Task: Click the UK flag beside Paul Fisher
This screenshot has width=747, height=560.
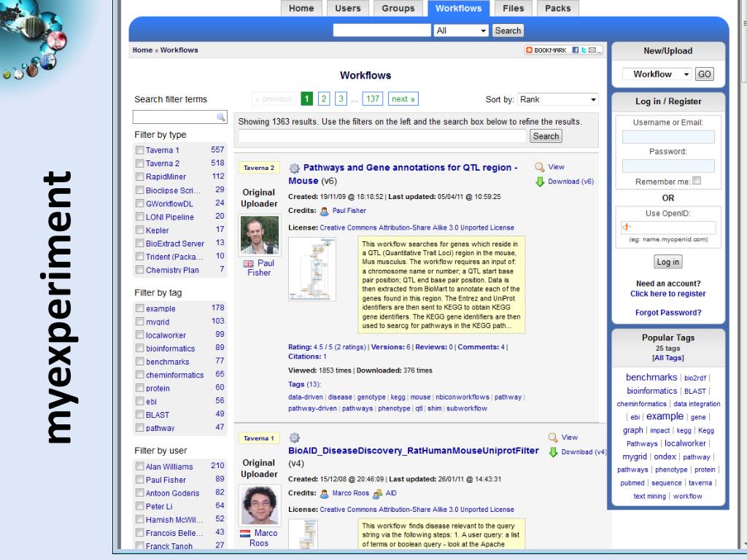Action: click(x=248, y=264)
